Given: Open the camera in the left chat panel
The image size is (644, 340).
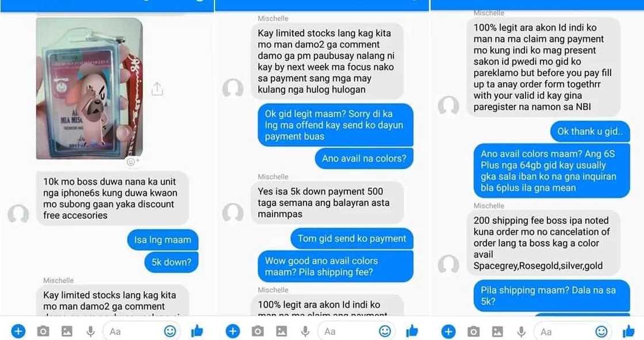Looking at the screenshot, I should [43, 331].
